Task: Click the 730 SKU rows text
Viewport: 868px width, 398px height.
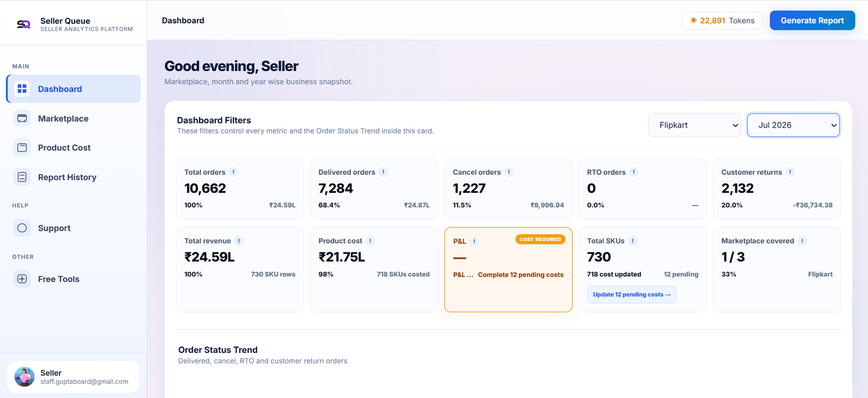Action: pyautogui.click(x=273, y=274)
